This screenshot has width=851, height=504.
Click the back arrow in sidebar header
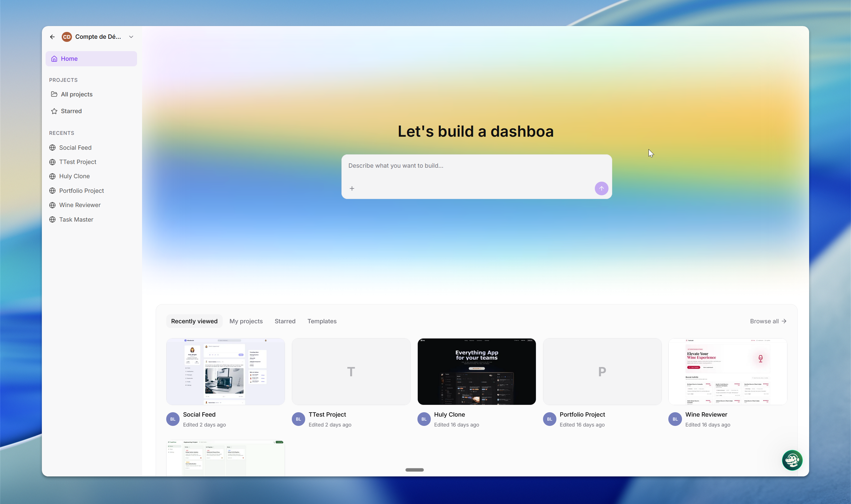coord(52,37)
